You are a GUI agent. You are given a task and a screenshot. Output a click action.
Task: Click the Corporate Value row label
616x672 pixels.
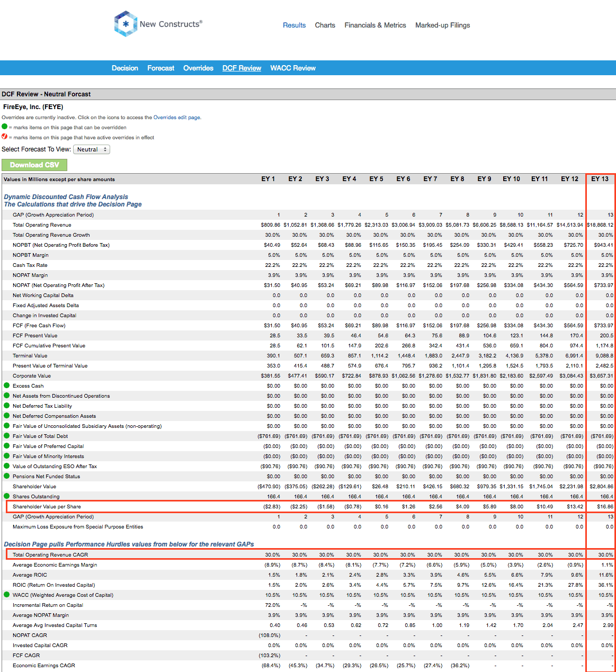(32, 376)
